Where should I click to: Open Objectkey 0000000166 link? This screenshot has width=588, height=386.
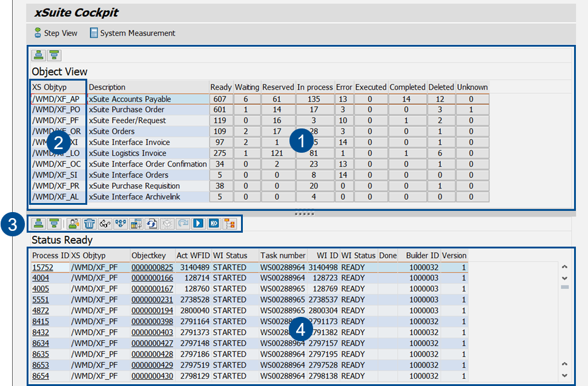click(152, 278)
